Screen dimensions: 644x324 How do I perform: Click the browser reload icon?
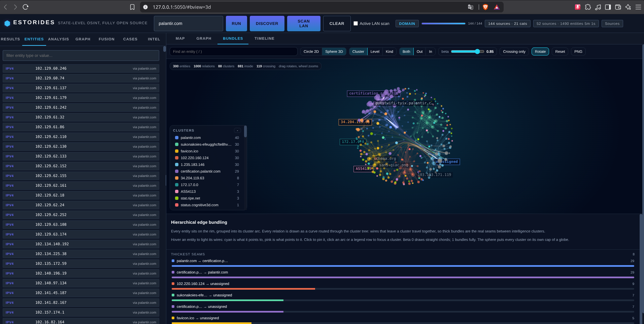(26, 7)
